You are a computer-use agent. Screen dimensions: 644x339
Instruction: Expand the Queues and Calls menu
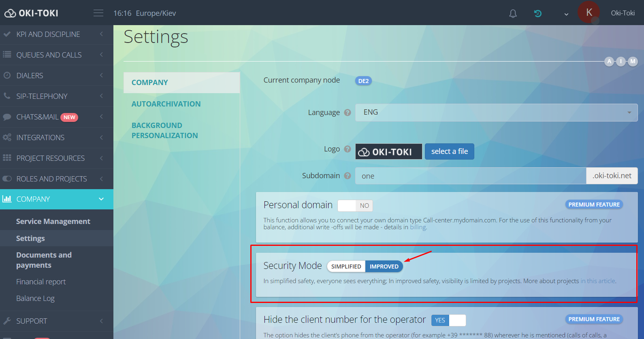[49, 55]
